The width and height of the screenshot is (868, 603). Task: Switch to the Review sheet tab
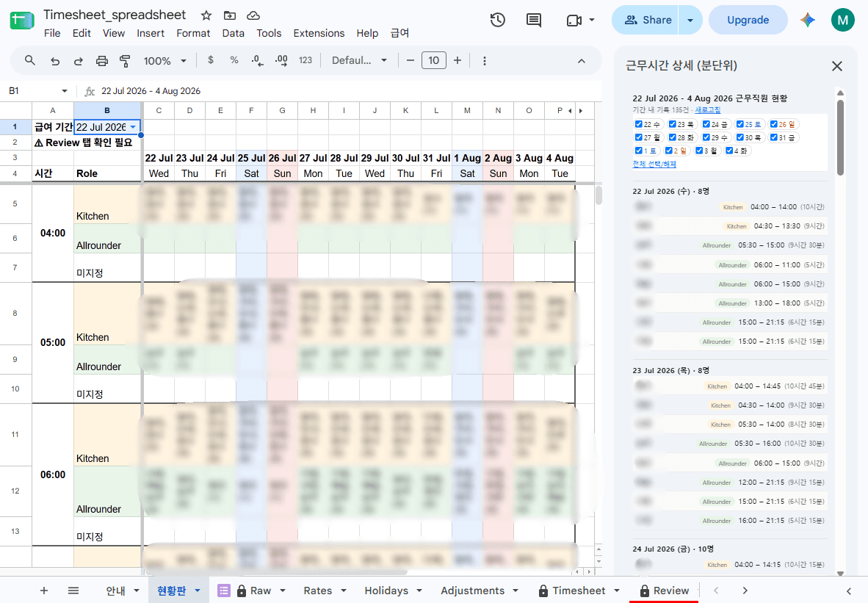pyautogui.click(x=671, y=591)
